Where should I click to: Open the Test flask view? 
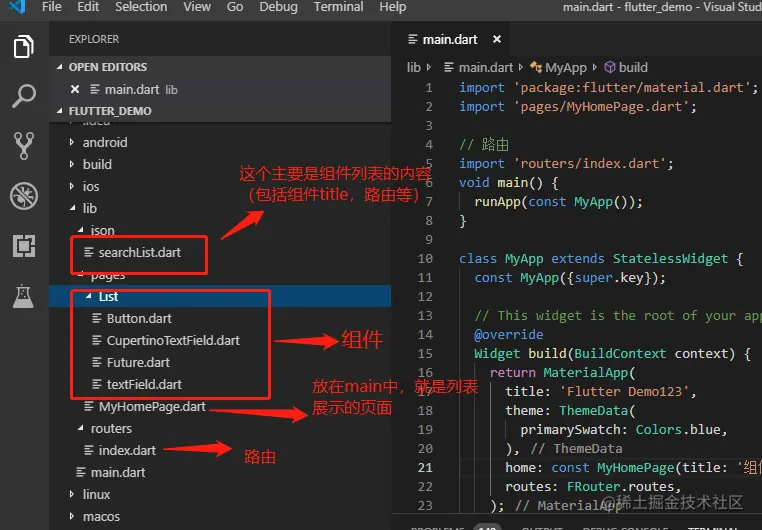point(23,296)
